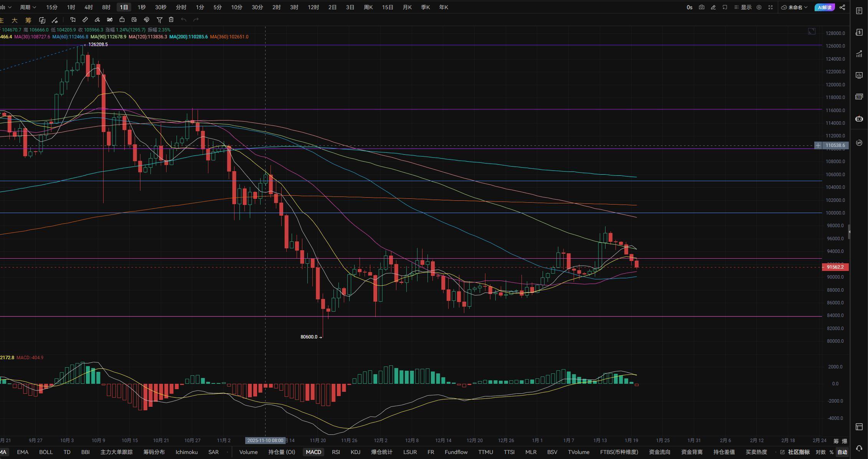868x459 pixels.
Task: Delete drawings with the trash icon
Action: point(171,20)
